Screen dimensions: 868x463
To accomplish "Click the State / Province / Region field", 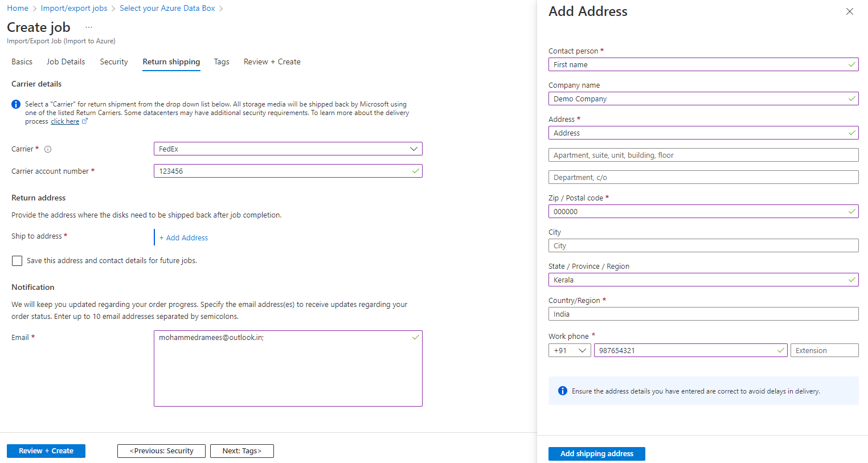I will click(x=703, y=280).
